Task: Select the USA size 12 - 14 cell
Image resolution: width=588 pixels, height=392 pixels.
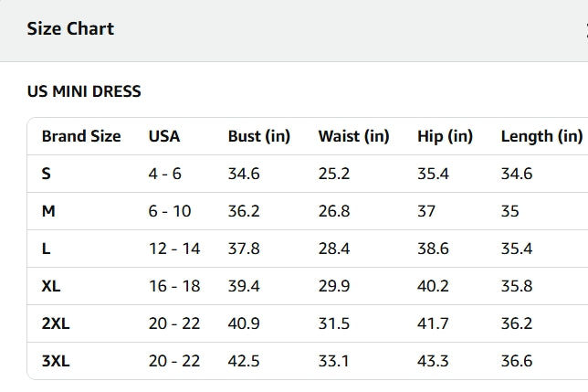Action: tap(174, 249)
